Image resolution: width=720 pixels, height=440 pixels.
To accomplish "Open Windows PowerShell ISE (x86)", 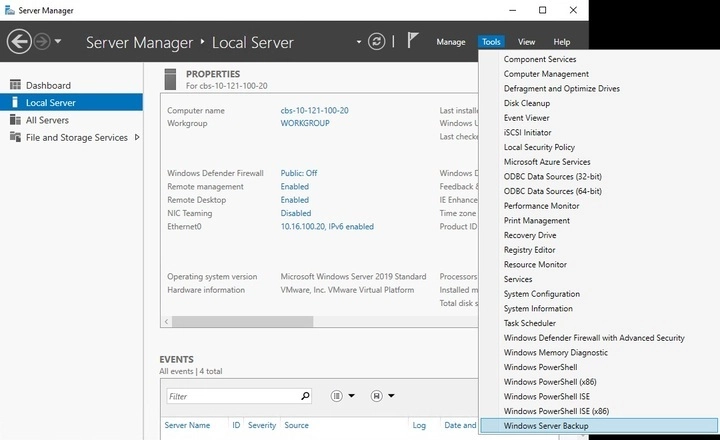I will point(556,412).
